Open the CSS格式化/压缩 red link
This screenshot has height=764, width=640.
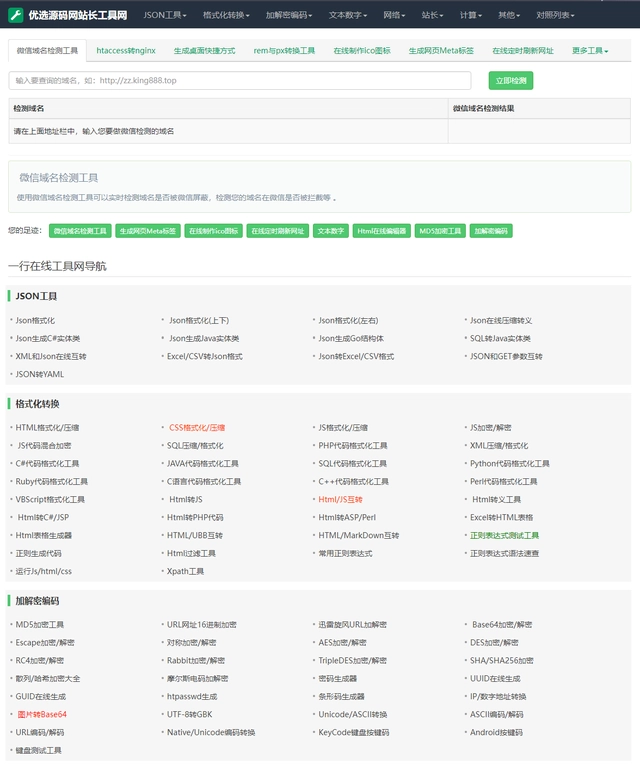tap(197, 428)
